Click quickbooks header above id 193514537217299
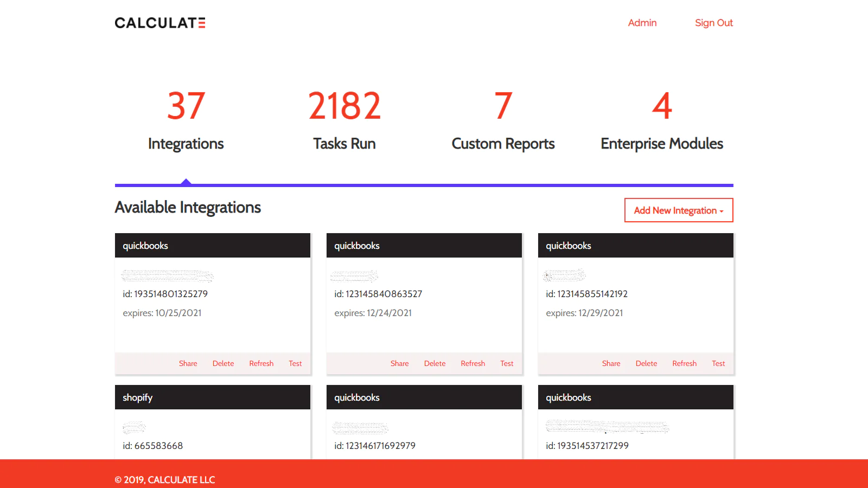 pos(636,397)
